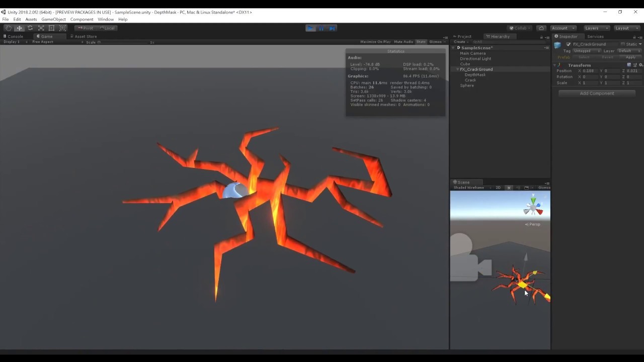This screenshot has height=362, width=644.
Task: Click the cloud services icon
Action: [541, 28]
